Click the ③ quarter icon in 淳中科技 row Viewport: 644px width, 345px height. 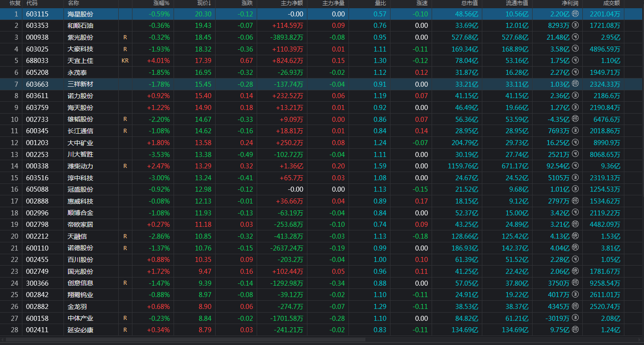575,178
